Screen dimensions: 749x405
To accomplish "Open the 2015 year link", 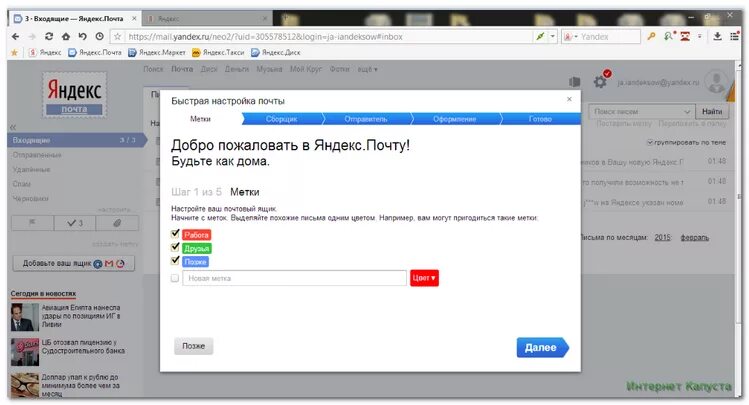I will point(663,237).
